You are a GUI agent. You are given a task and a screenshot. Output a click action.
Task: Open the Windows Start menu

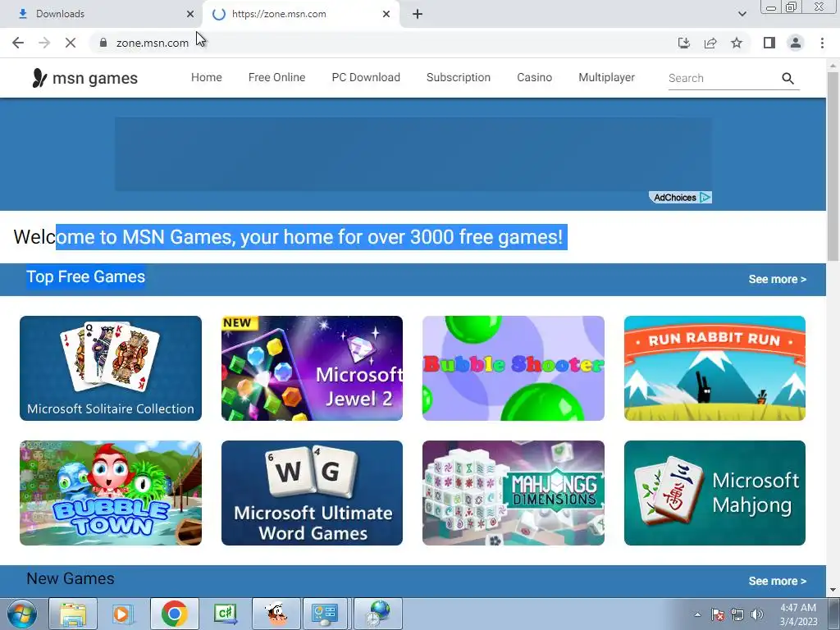coord(22,614)
